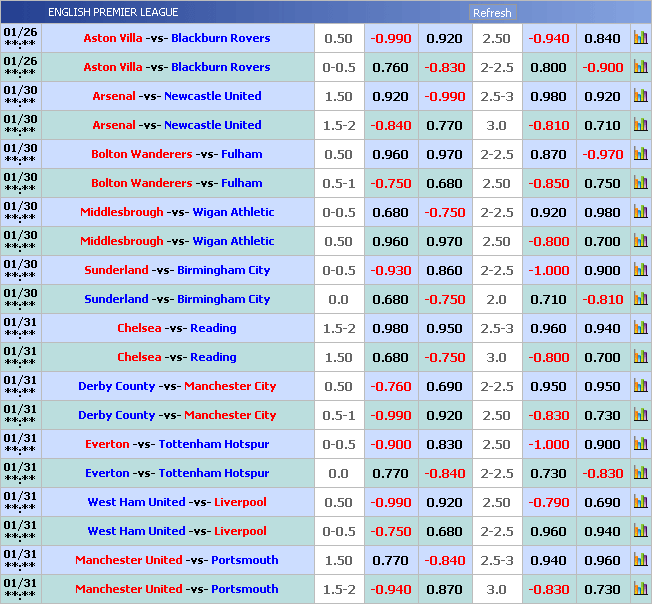Select -0.840 odds in Everton 0.0 handicap row
Image resolution: width=652 pixels, height=604 pixels.
coord(445,473)
